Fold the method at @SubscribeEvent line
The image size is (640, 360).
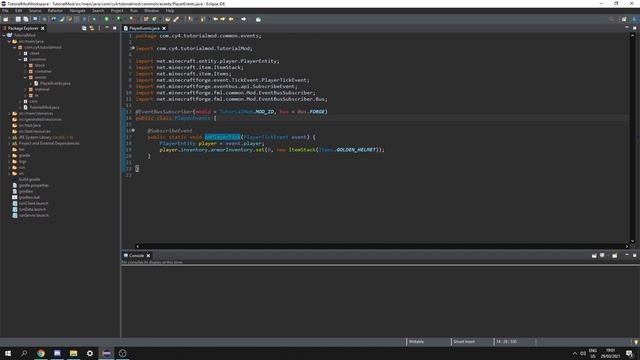[x=133, y=130]
